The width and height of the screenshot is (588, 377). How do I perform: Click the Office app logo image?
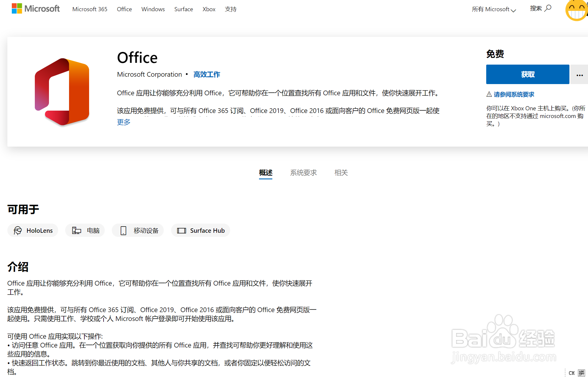point(62,92)
